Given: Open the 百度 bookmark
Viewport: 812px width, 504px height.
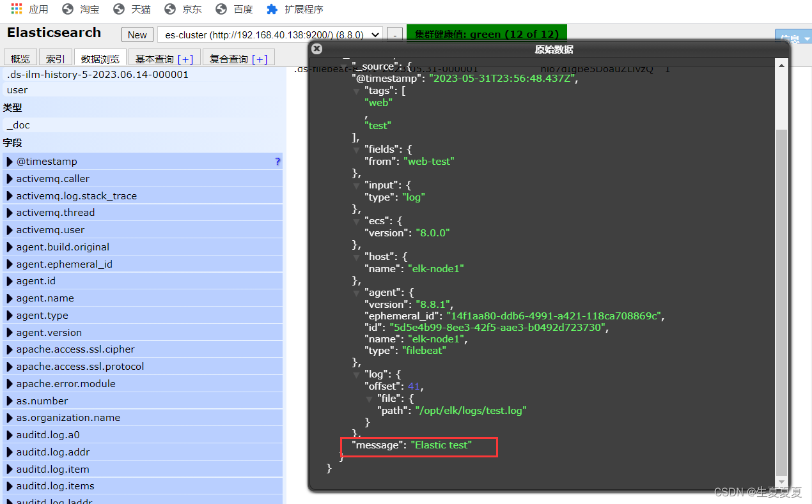Looking at the screenshot, I should pos(234,9).
